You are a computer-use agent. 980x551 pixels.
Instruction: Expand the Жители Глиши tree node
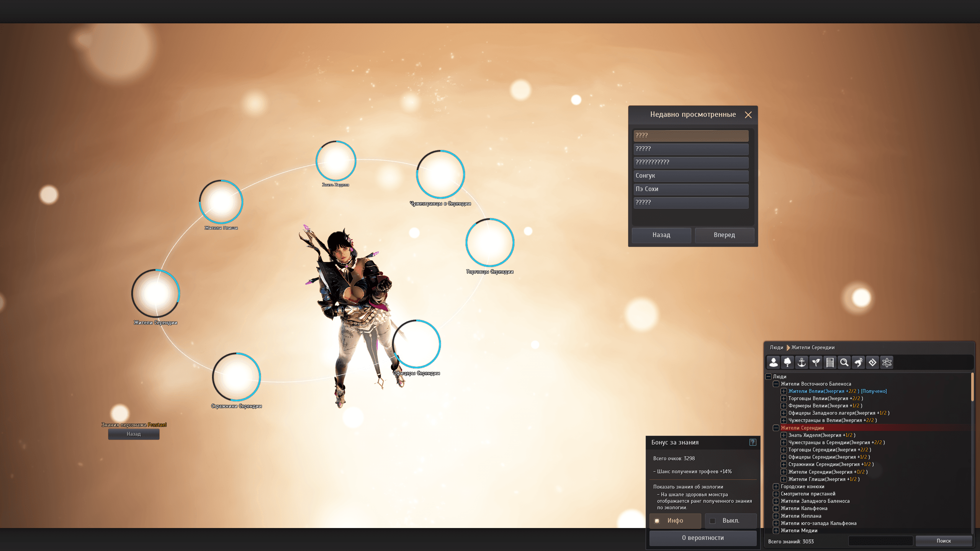point(784,479)
